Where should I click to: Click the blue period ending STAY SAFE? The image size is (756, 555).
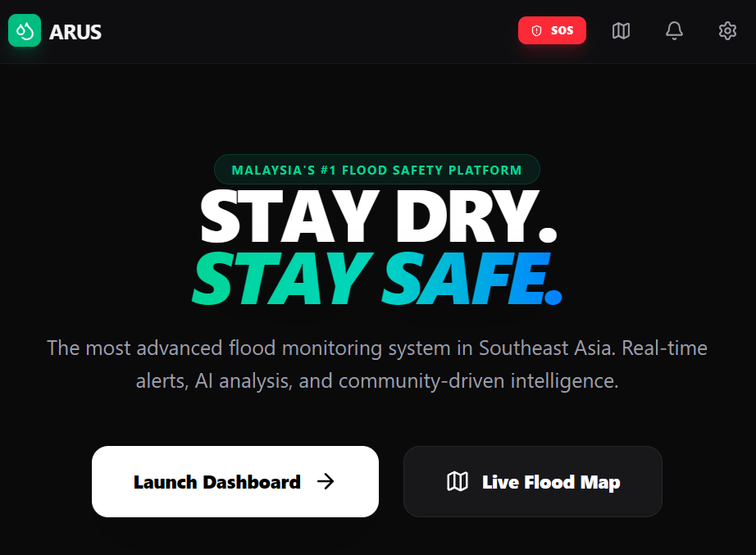(553, 297)
